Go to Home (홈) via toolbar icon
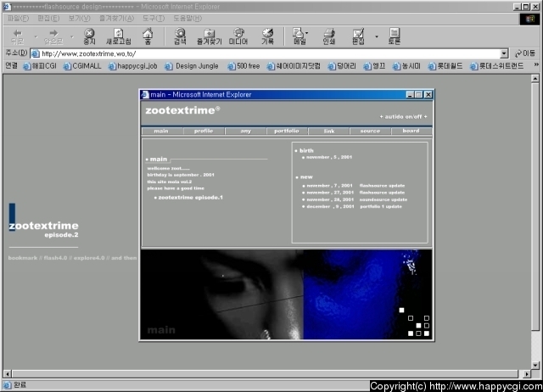 (148, 36)
